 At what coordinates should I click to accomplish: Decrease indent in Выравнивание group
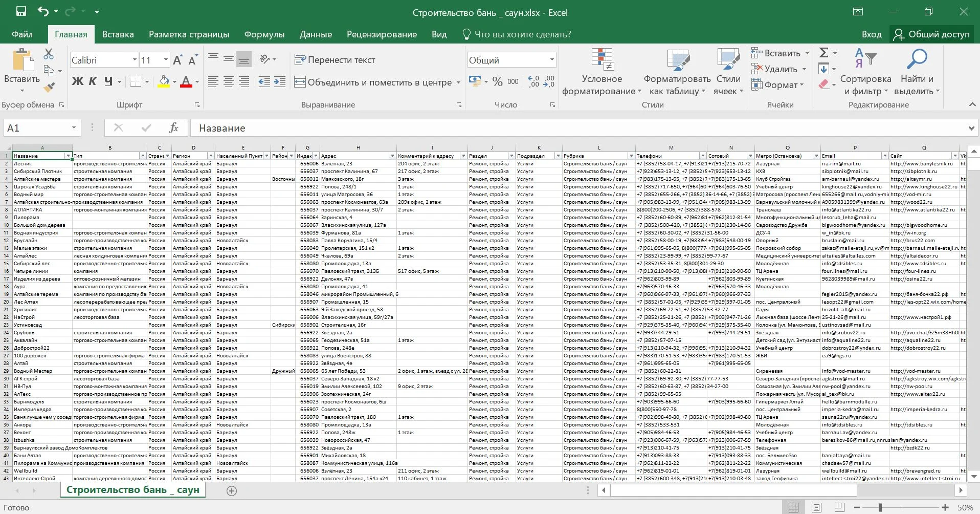tap(264, 81)
